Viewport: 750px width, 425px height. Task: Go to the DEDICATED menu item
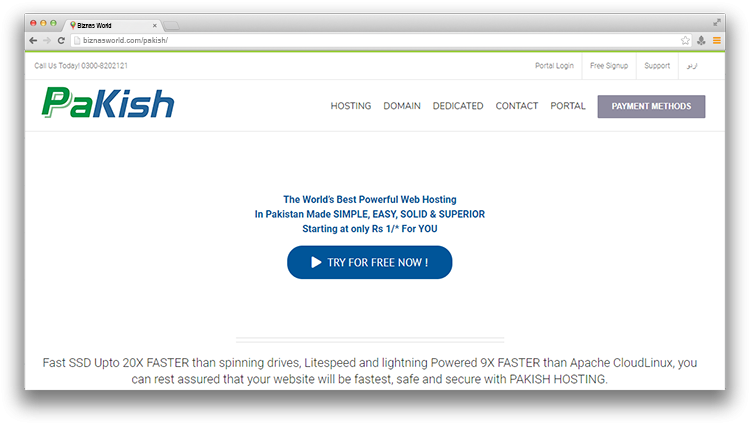point(458,106)
